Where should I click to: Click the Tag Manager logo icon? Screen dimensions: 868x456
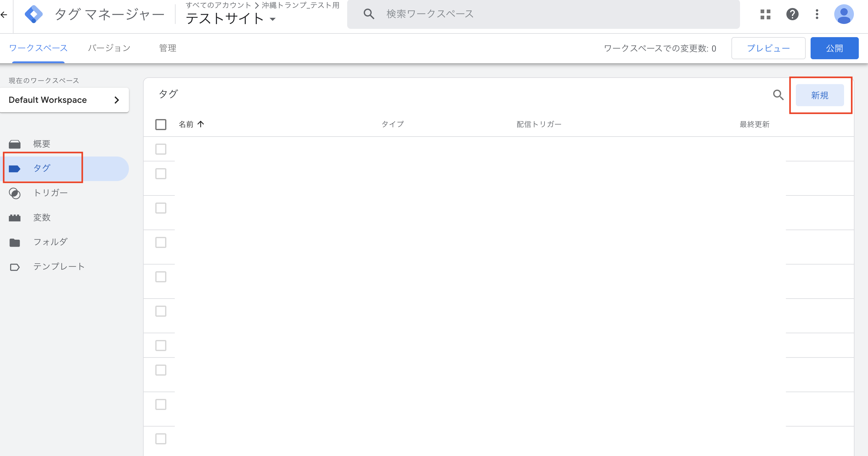click(x=34, y=14)
